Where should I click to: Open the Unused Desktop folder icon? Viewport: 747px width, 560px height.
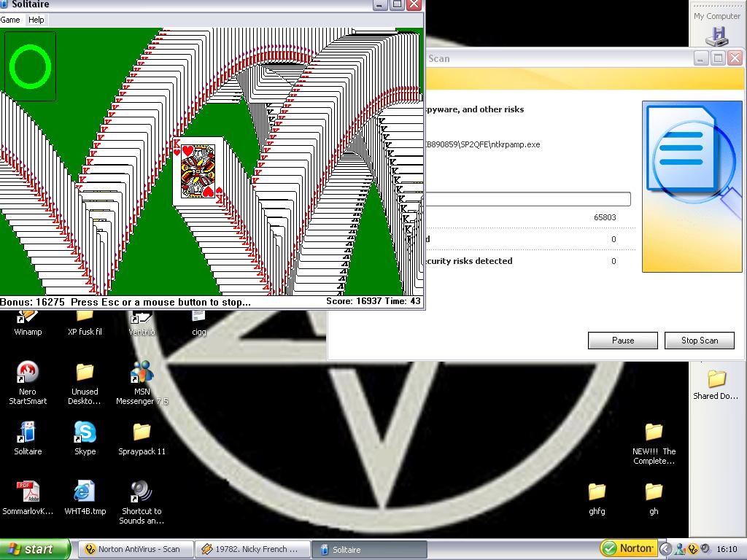85,384
